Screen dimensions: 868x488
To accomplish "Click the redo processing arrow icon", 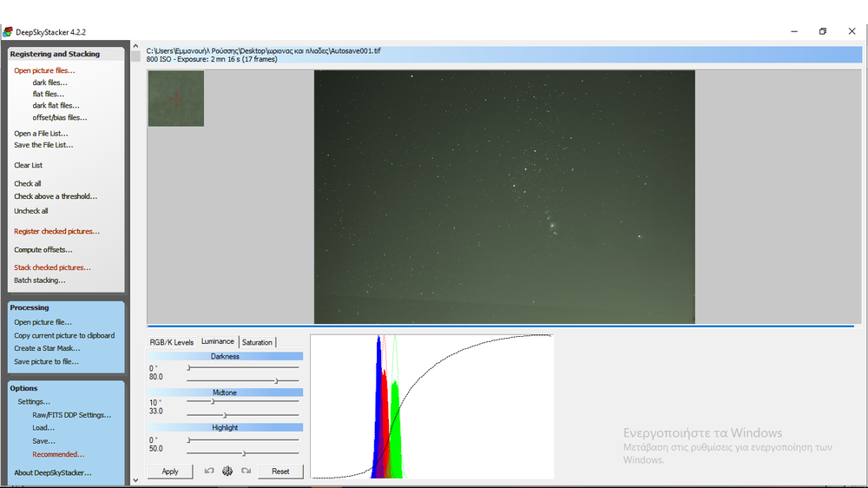I will point(246,471).
